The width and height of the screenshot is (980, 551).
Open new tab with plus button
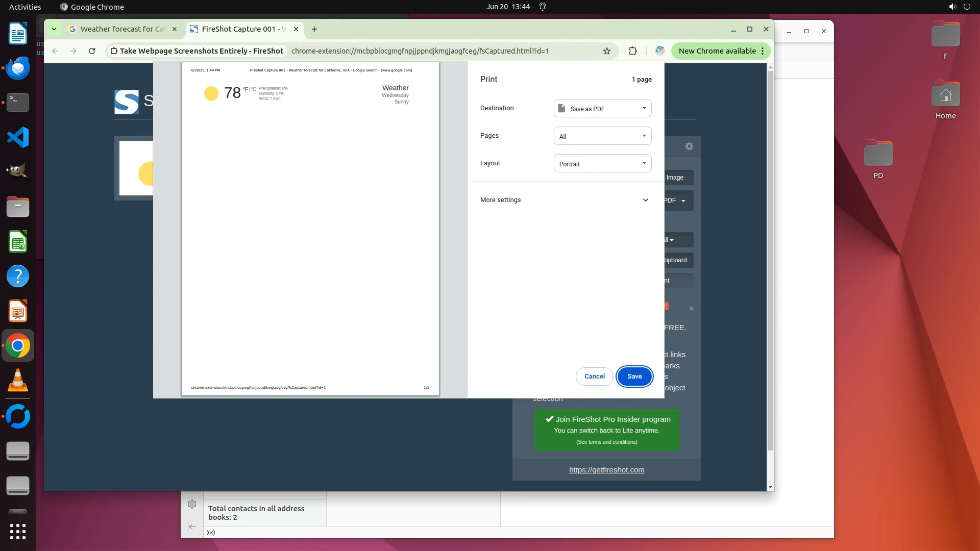(314, 29)
